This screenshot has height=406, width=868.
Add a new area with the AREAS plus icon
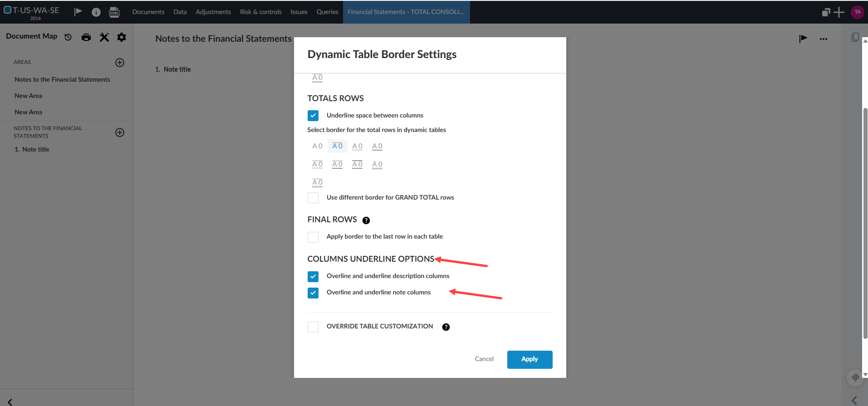click(120, 63)
